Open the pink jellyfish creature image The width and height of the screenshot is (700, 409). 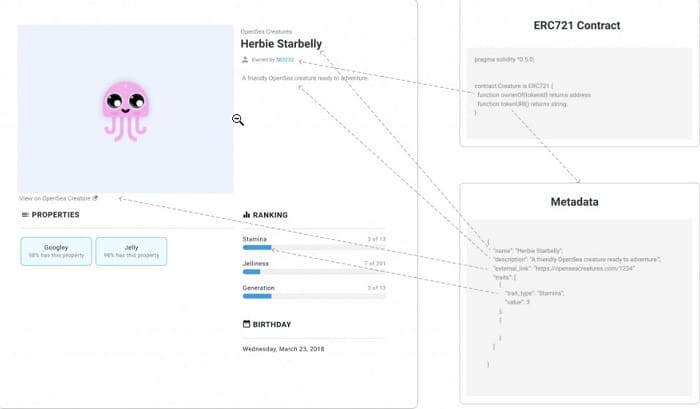[125, 111]
